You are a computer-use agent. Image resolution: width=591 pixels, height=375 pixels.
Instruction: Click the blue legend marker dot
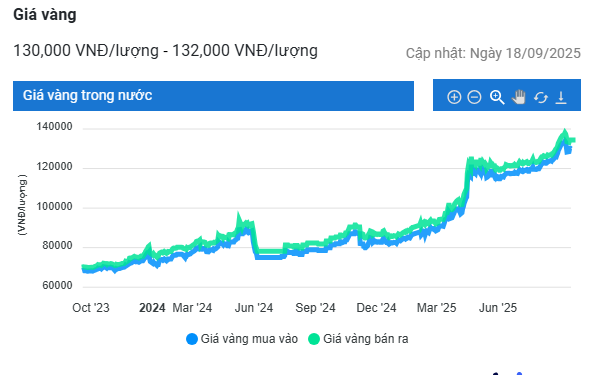click(x=192, y=339)
